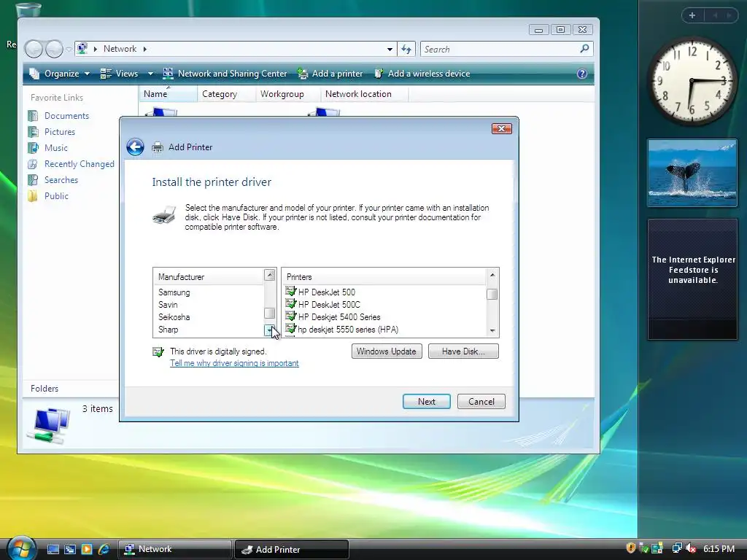The width and height of the screenshot is (747, 560).
Task: Select Savin in Manufacturer list
Action: pyautogui.click(x=208, y=305)
